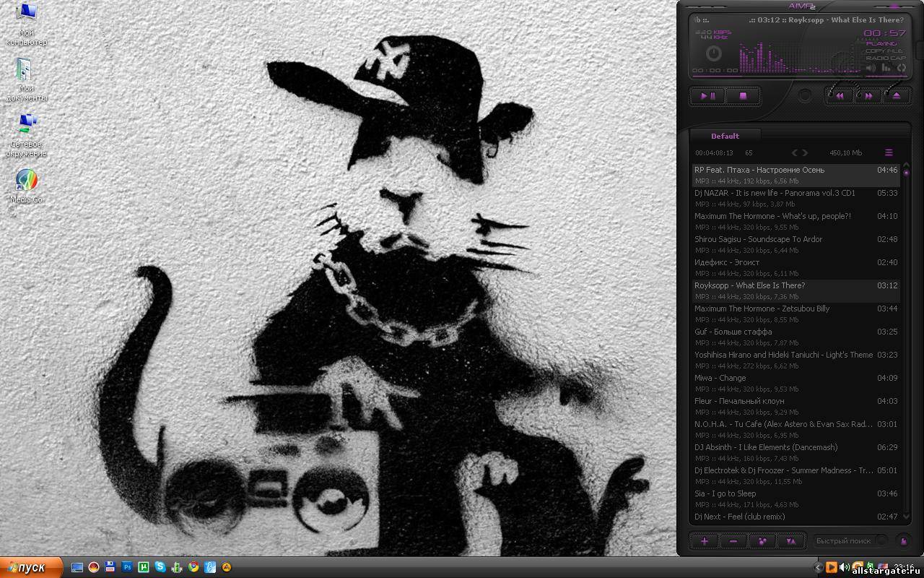
Task: Stop playback with the Stop button
Action: point(742,95)
